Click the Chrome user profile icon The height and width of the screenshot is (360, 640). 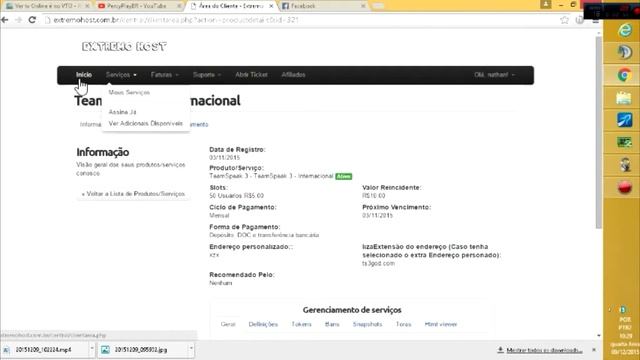click(545, 4)
